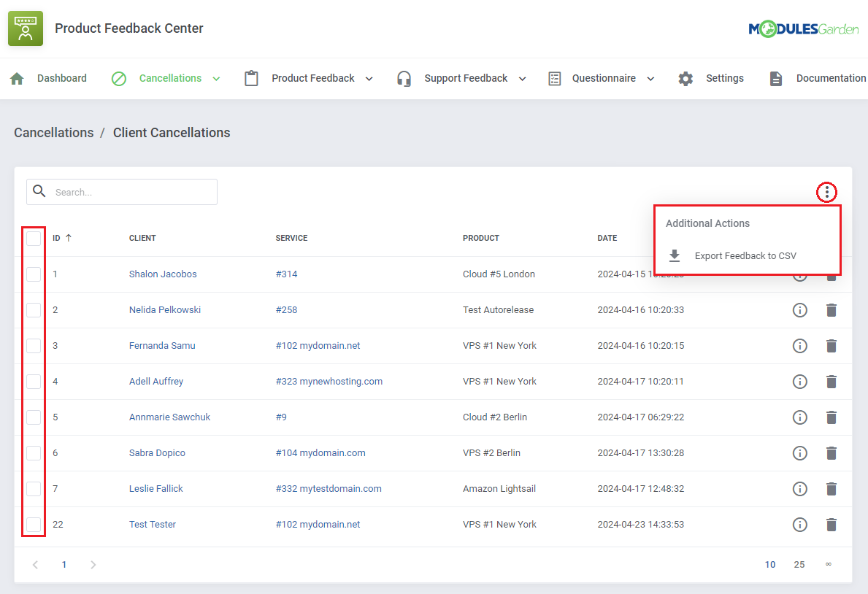Expand the Cancellations menu chevron
This screenshot has height=594, width=868.
[x=216, y=79]
